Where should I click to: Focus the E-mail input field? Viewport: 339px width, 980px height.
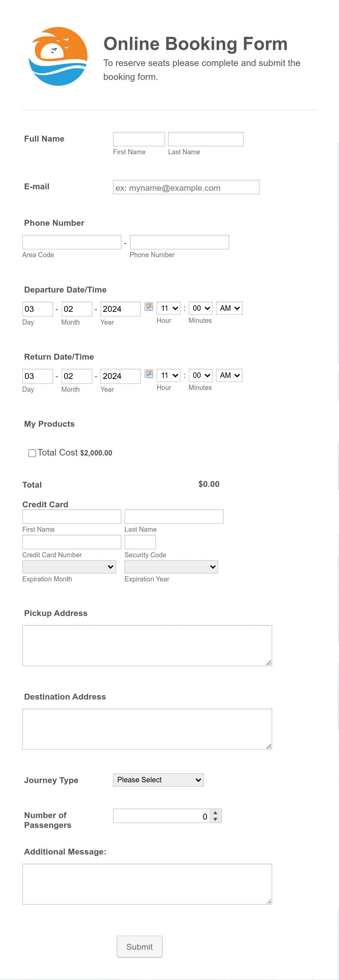point(186,187)
